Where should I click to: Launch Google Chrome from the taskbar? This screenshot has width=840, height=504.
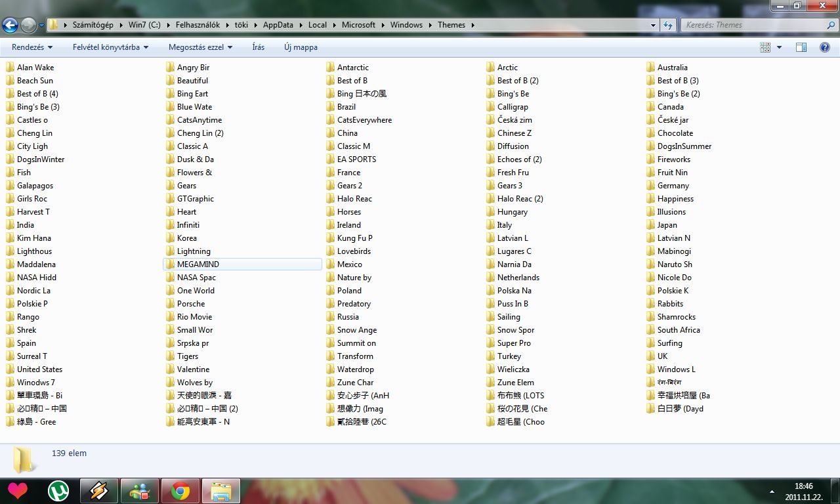pyautogui.click(x=180, y=491)
